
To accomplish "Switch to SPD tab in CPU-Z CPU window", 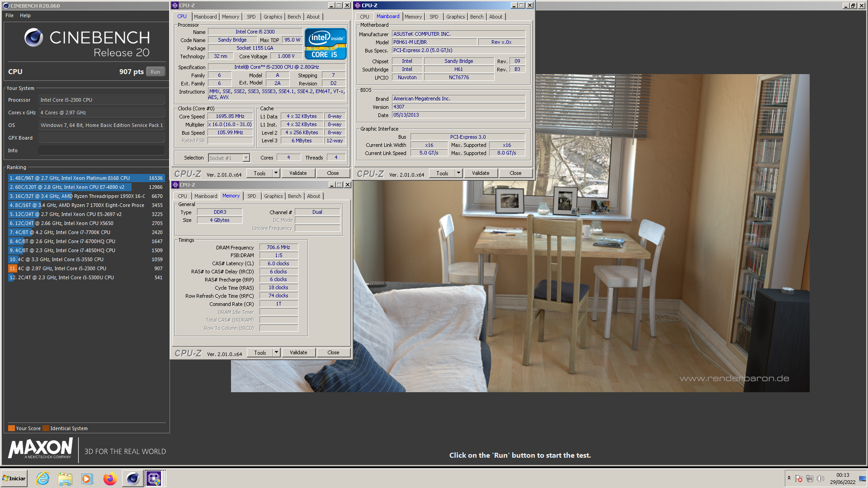I will coord(251,17).
